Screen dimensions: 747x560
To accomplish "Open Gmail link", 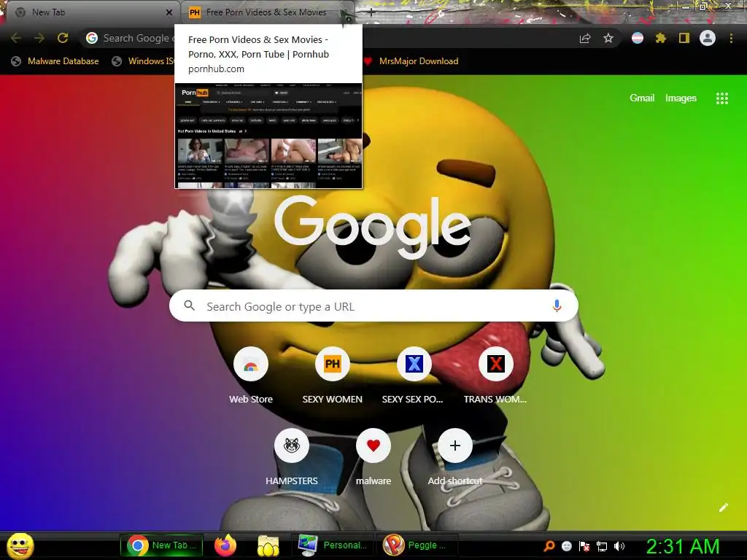I will tap(642, 98).
